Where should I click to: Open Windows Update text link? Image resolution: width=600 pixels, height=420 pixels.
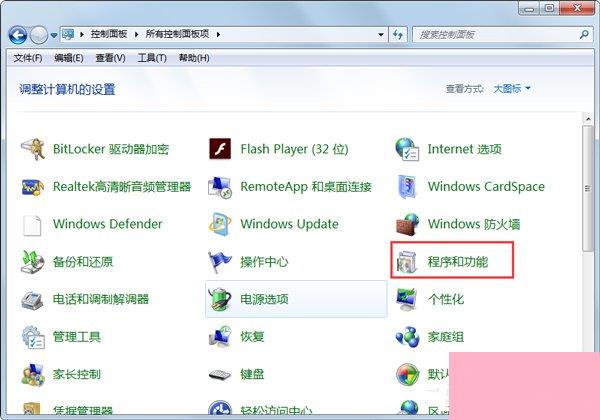[289, 224]
